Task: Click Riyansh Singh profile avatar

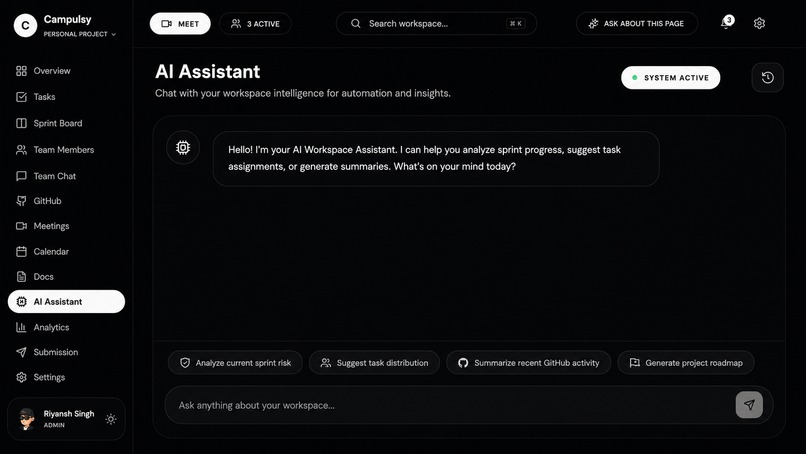Action: 26,419
